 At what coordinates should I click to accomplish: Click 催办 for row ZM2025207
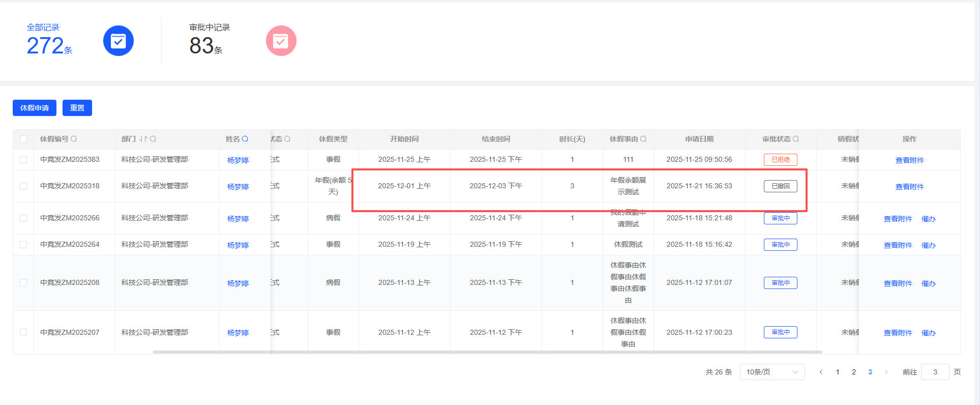coord(928,333)
